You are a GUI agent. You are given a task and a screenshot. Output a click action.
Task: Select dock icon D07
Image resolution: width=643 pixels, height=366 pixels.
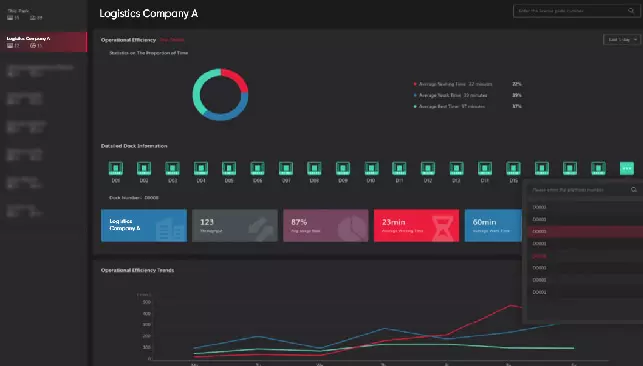tap(286, 168)
